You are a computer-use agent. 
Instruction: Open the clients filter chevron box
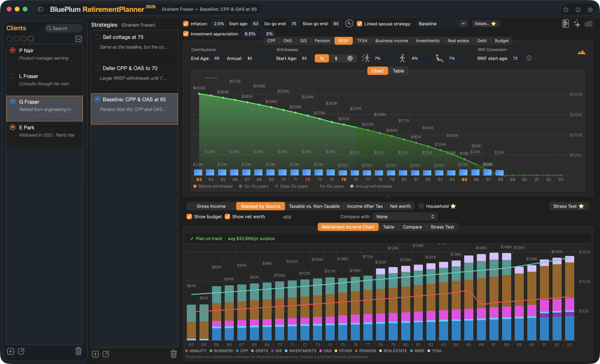pos(78,39)
